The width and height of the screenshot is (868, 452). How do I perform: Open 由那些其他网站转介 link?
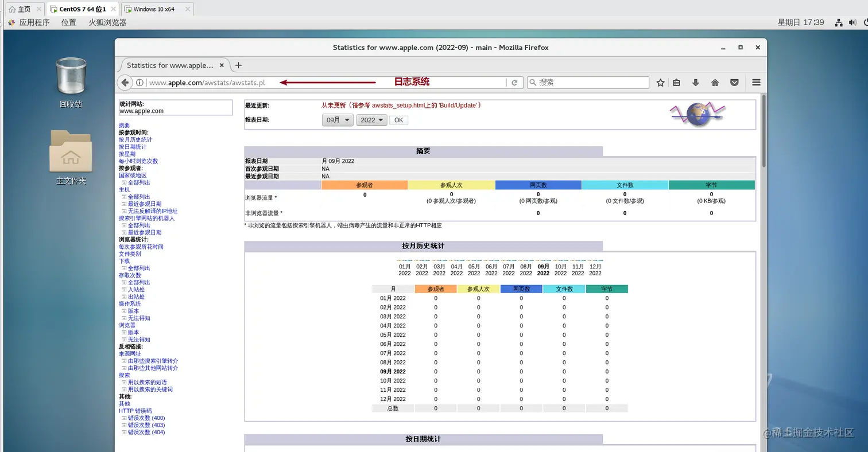click(153, 368)
